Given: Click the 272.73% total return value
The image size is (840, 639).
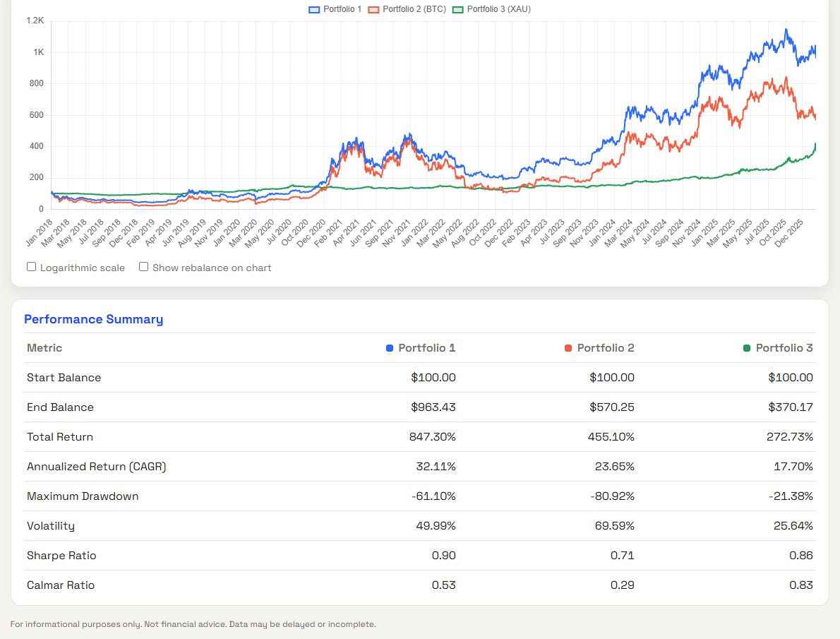Looking at the screenshot, I should [790, 437].
